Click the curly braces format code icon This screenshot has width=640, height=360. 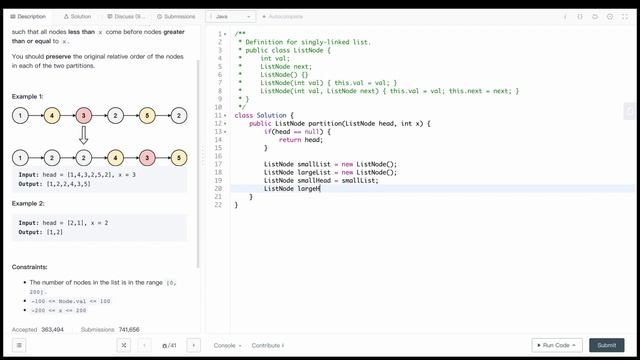tap(580, 17)
